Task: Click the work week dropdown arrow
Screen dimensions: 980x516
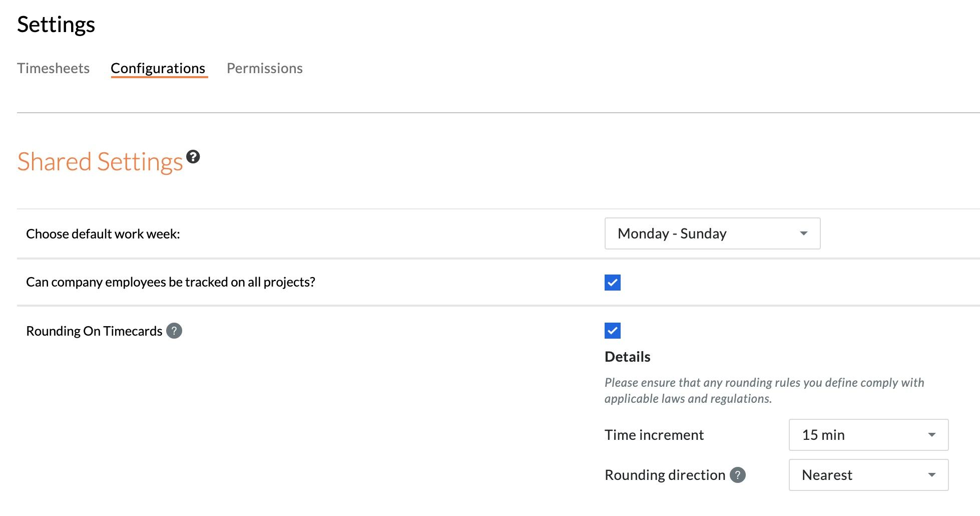Action: (x=804, y=233)
